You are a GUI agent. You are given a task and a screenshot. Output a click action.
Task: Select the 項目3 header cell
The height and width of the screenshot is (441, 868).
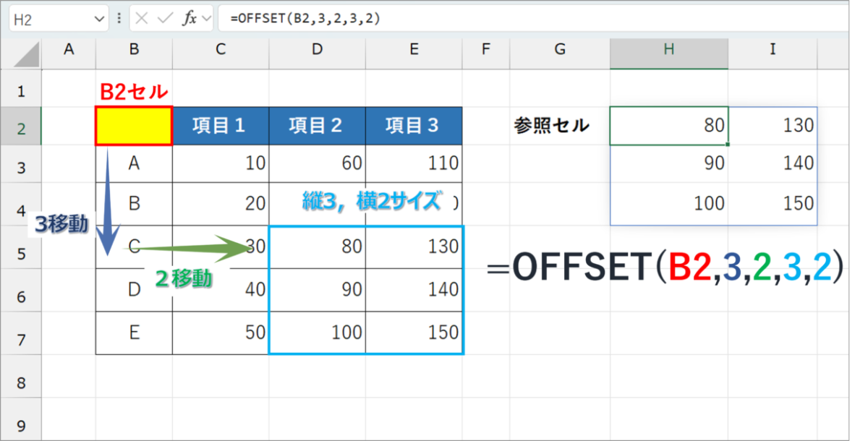point(414,124)
